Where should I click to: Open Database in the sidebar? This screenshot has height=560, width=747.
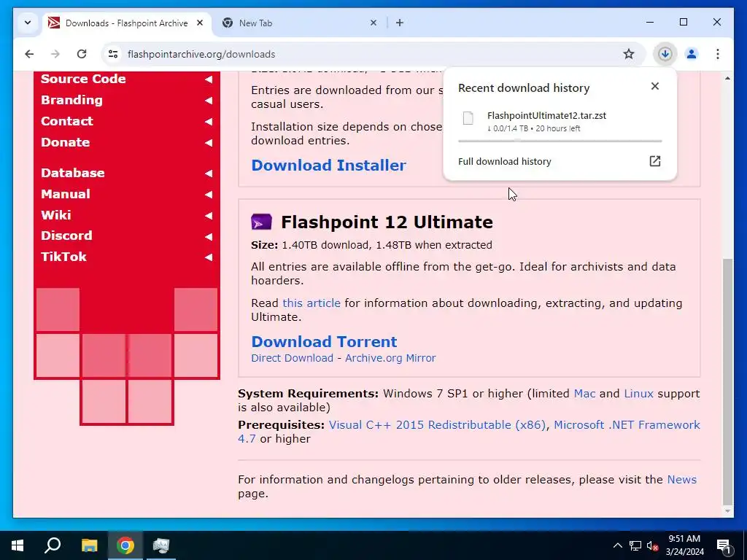72,172
